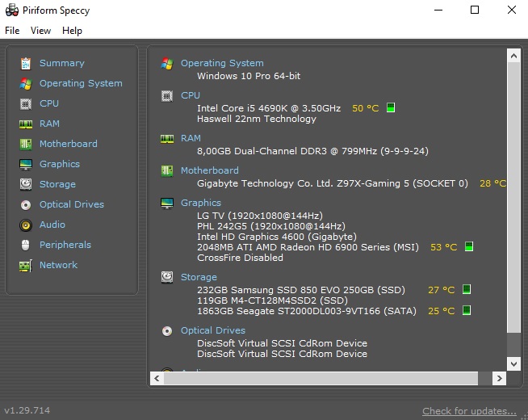
Task: Click the Graphics monitor icon in sidebar
Action: click(25, 164)
